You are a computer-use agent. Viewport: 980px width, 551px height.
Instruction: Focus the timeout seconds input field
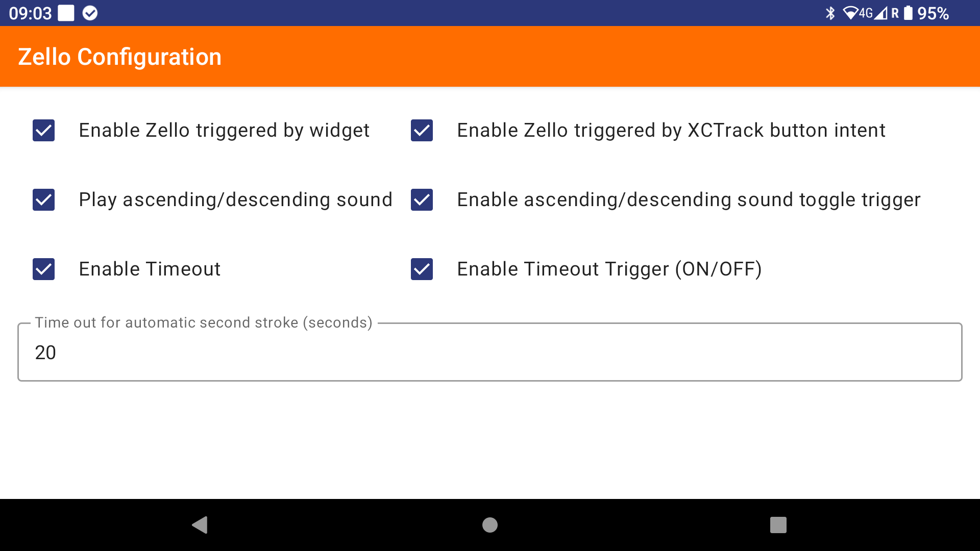click(x=490, y=352)
